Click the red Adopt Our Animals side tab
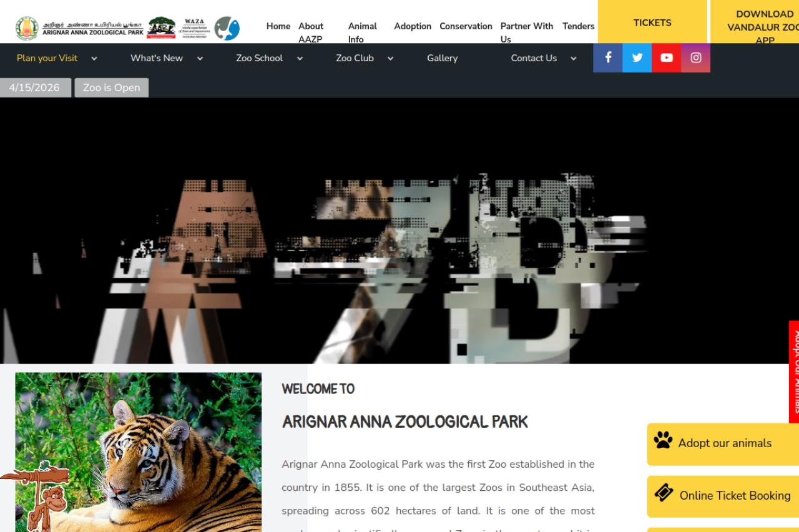 [x=794, y=372]
